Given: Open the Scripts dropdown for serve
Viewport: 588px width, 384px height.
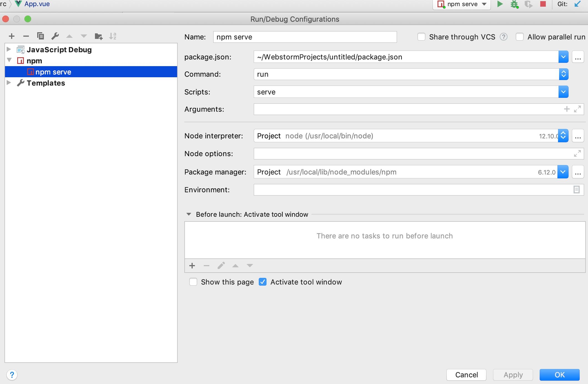Looking at the screenshot, I should (x=563, y=92).
